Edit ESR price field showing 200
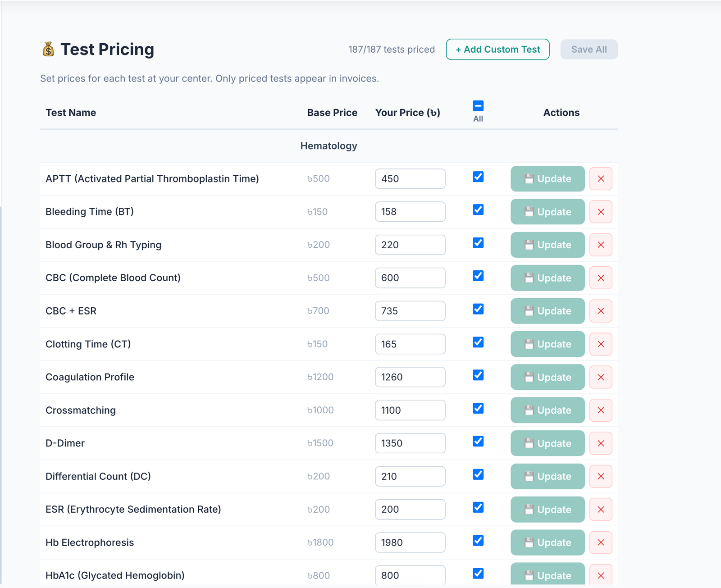The image size is (721, 588). tap(410, 510)
